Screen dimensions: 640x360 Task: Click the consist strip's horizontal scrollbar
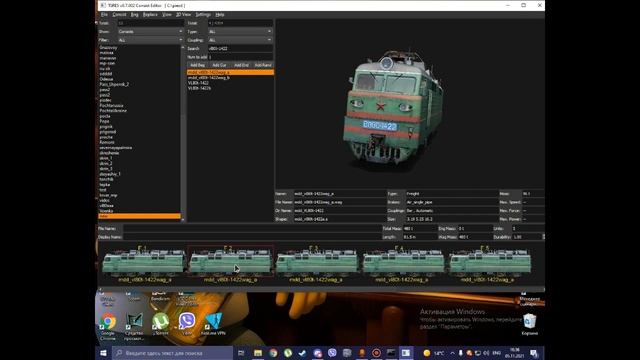pyautogui.click(x=321, y=289)
